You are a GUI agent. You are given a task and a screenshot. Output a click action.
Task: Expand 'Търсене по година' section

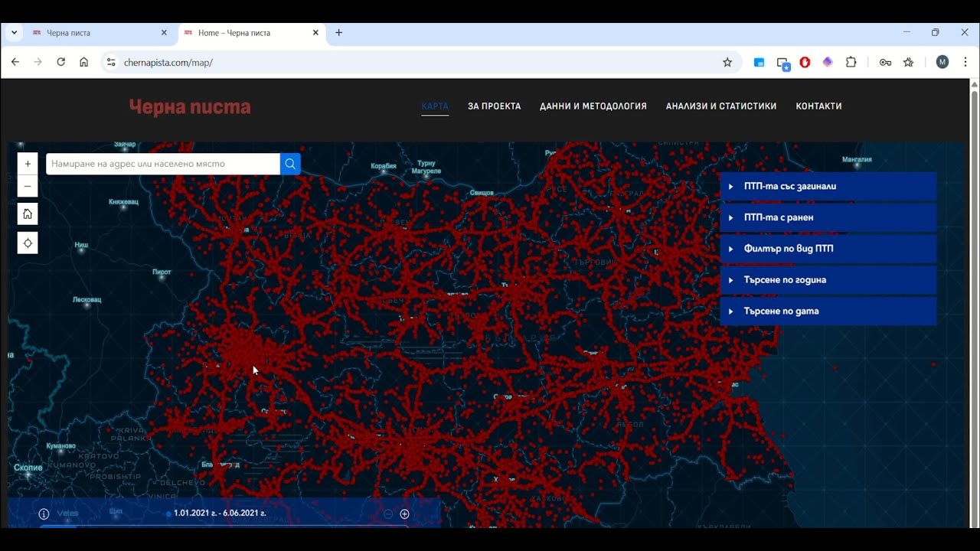point(828,280)
